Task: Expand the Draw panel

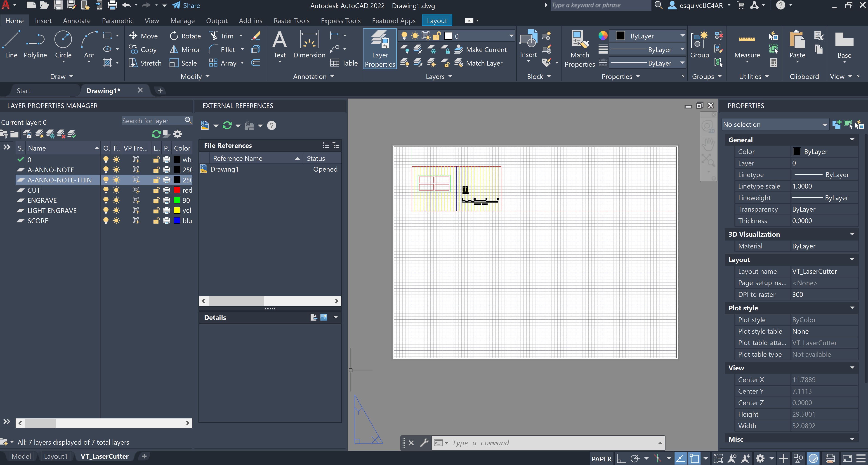Action: [x=62, y=76]
